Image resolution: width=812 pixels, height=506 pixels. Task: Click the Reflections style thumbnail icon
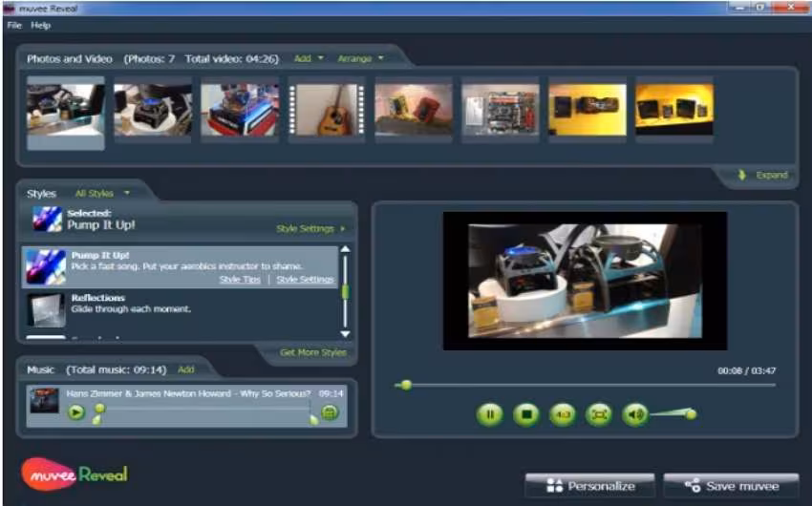pyautogui.click(x=46, y=310)
